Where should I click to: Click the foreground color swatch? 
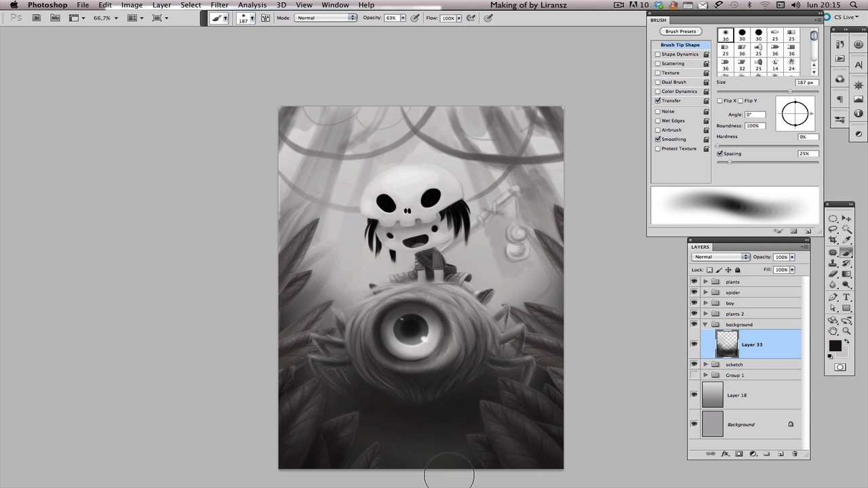[x=835, y=346]
